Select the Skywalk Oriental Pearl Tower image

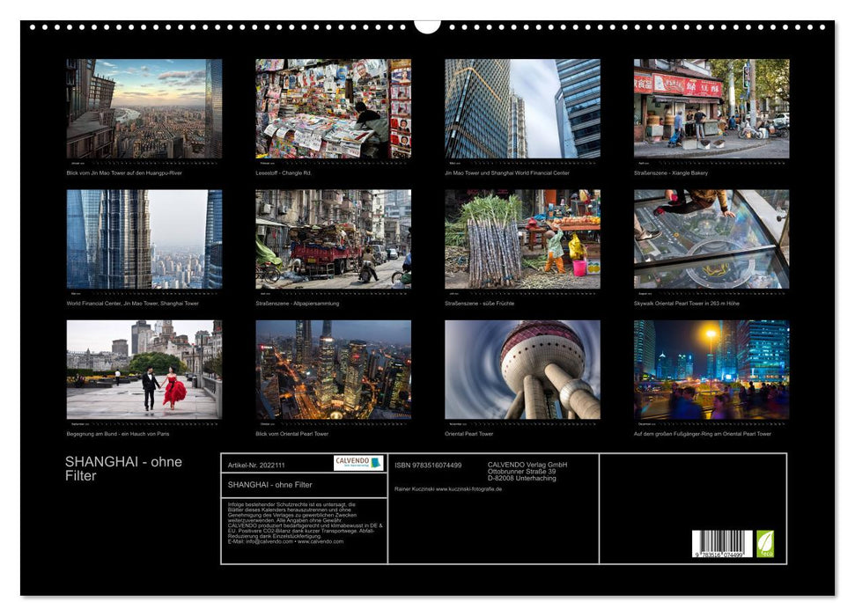[x=710, y=238]
